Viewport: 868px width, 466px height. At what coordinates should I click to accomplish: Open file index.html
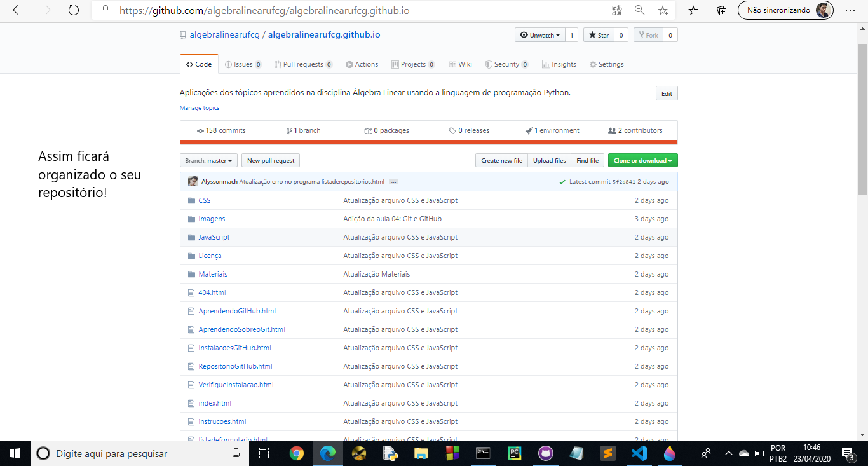[215, 403]
